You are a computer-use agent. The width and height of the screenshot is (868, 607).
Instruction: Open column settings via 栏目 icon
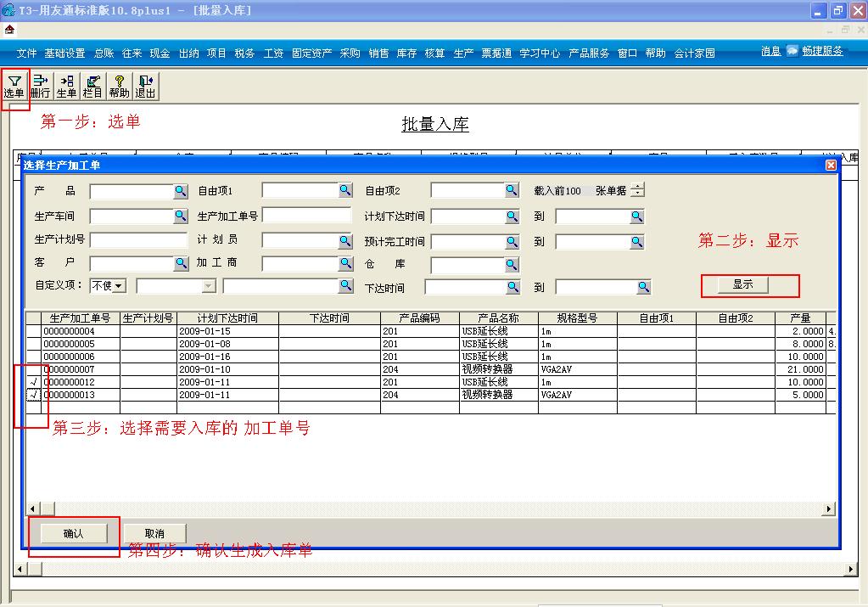(x=92, y=85)
